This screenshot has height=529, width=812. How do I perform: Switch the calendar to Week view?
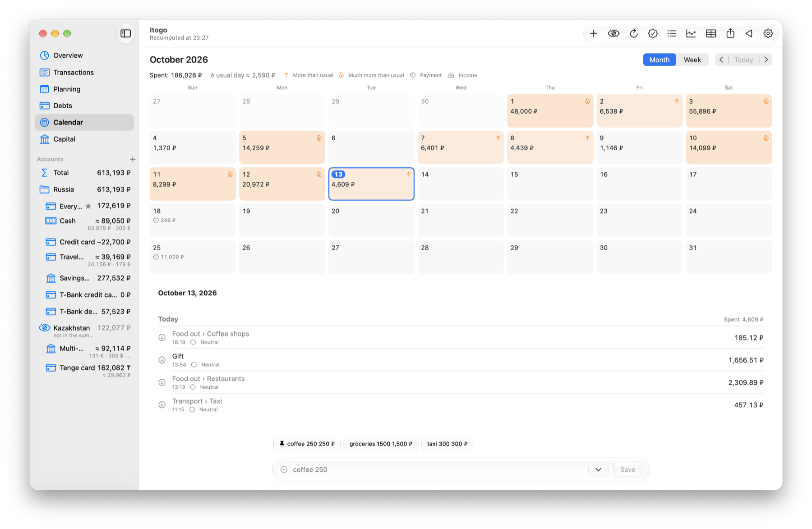pos(692,60)
